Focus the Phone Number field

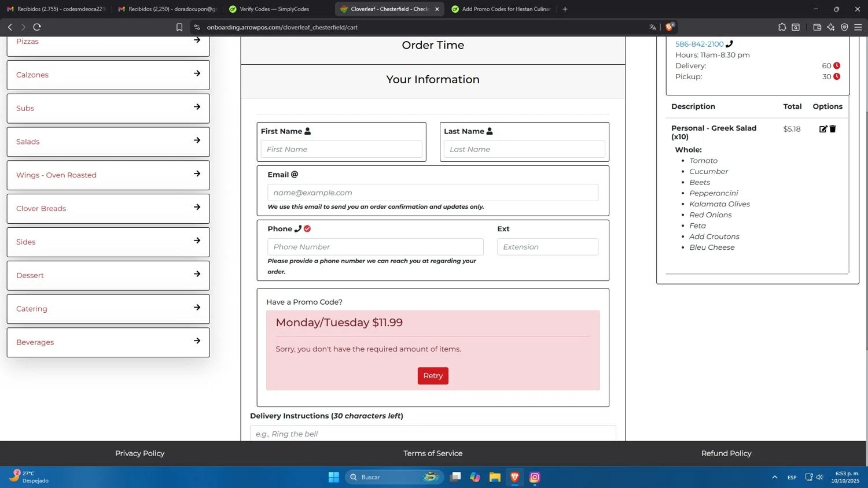tap(376, 247)
